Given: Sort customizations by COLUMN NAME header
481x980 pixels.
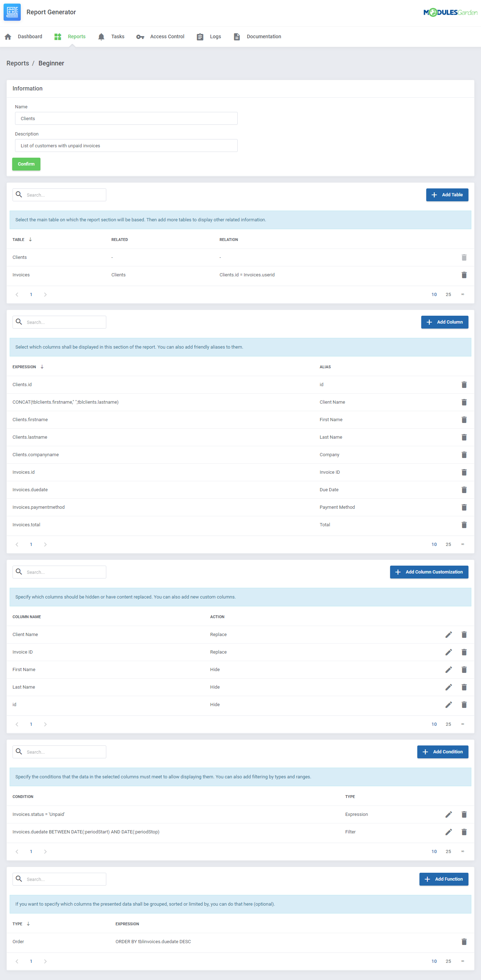Looking at the screenshot, I should (26, 617).
